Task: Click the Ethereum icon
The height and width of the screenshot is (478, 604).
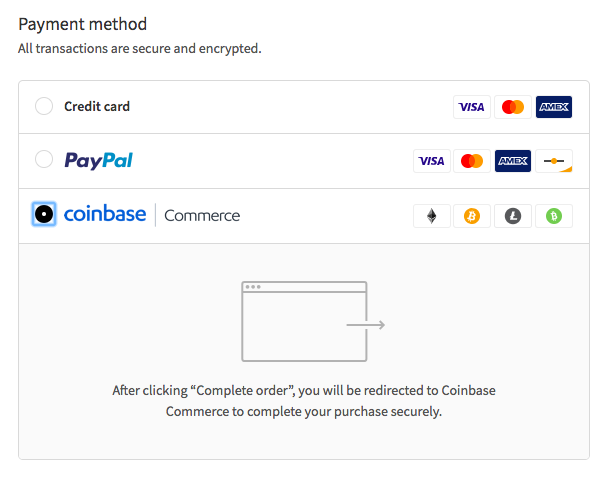Action: tap(432, 216)
